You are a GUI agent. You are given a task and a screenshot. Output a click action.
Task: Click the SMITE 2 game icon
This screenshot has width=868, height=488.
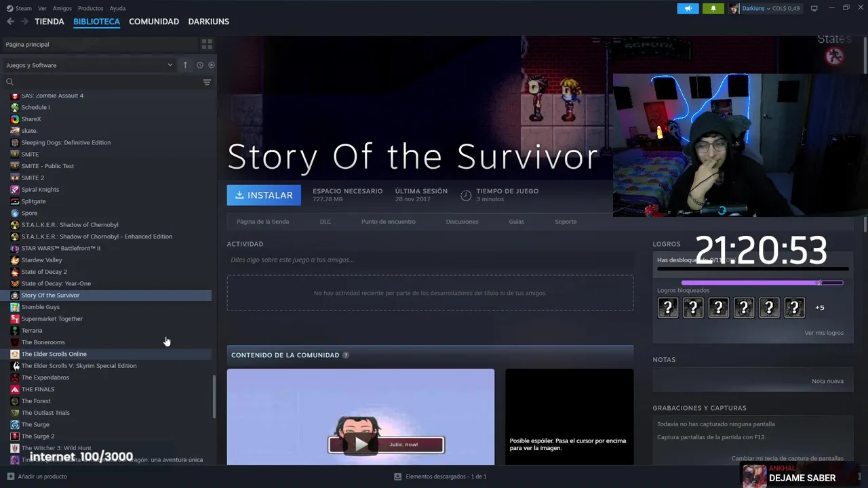point(15,178)
